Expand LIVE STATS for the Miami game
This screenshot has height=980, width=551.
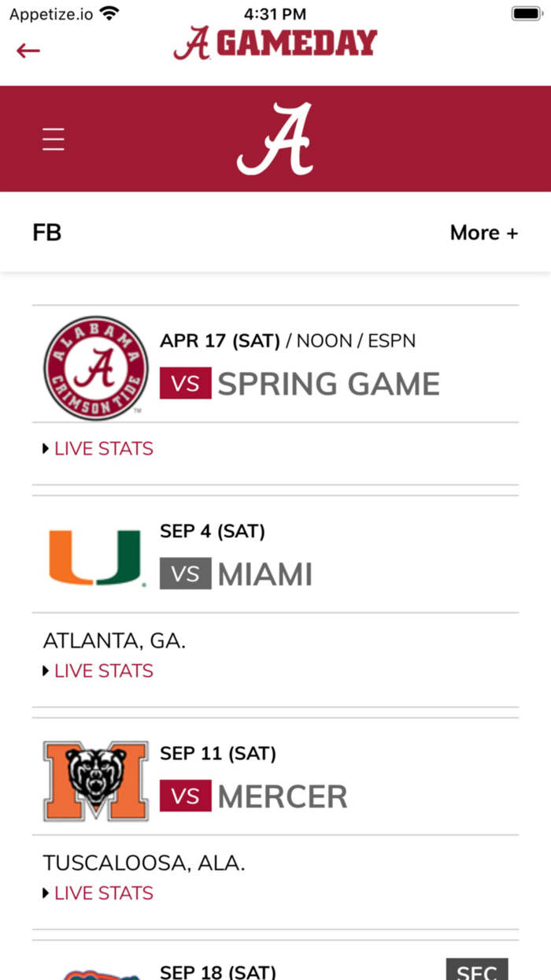98,670
